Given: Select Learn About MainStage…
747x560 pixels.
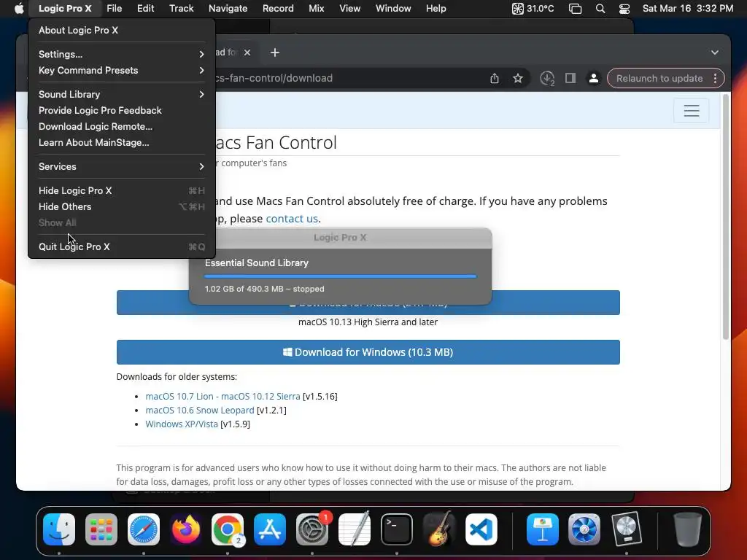Looking at the screenshot, I should (121, 143).
